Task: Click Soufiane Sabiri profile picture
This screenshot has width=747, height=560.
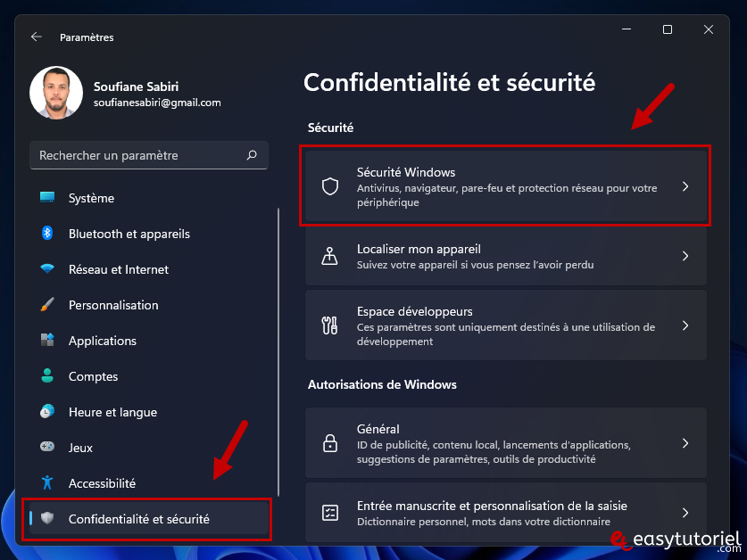Action: click(56, 93)
